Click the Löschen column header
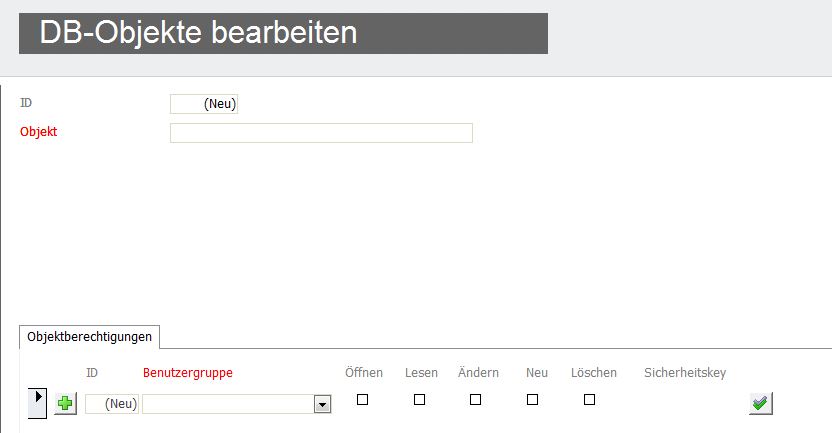The image size is (832, 433). click(x=594, y=373)
